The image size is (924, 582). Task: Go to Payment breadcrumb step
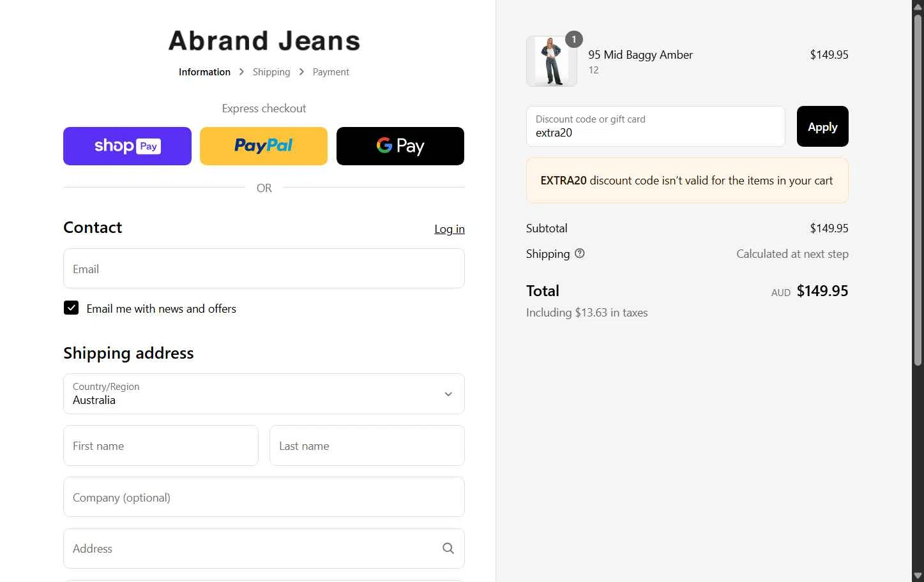[331, 72]
